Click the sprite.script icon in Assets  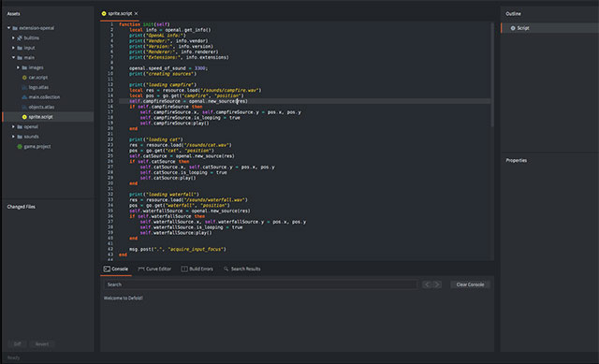[x=24, y=117]
